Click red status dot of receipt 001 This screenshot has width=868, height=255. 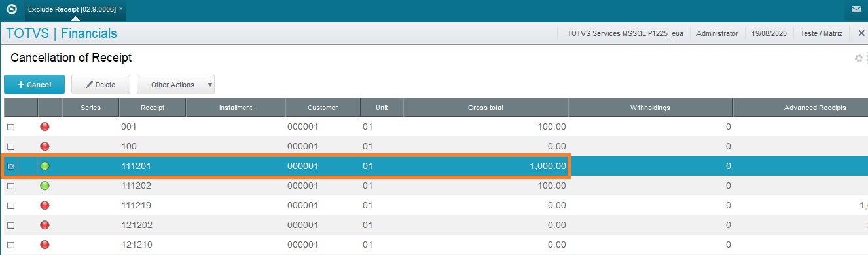coord(45,127)
